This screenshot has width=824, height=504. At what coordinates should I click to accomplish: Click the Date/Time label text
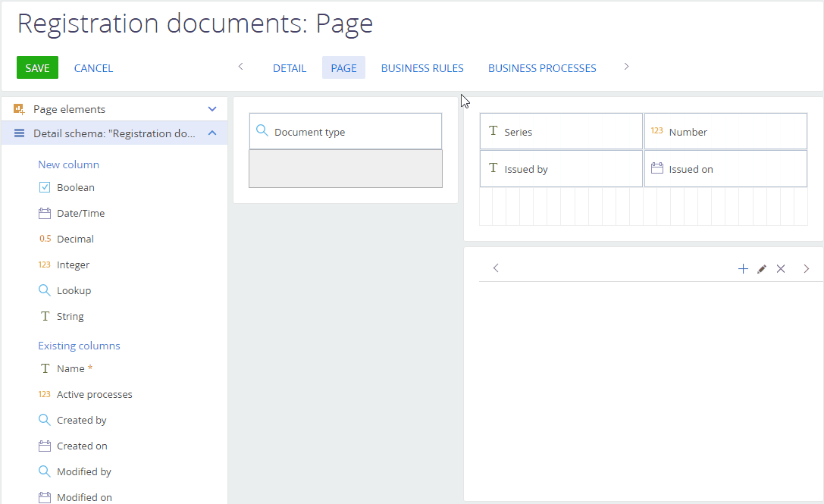click(x=81, y=214)
